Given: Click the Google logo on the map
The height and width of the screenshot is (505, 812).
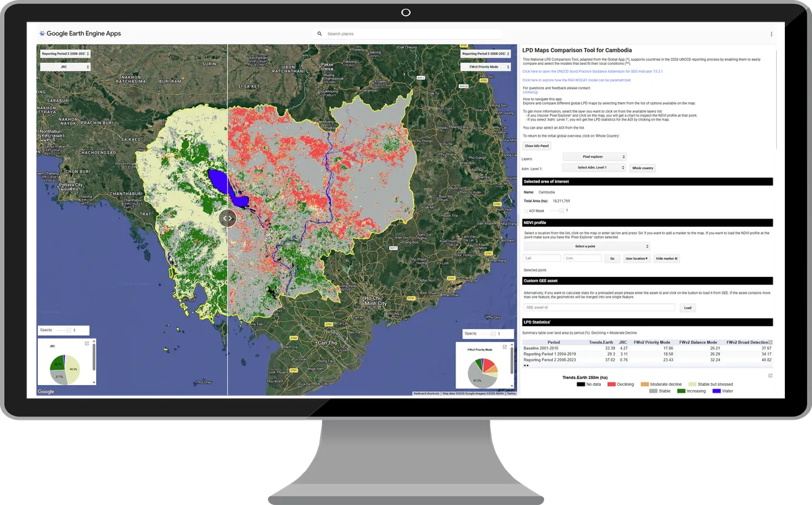Looking at the screenshot, I should click(46, 391).
